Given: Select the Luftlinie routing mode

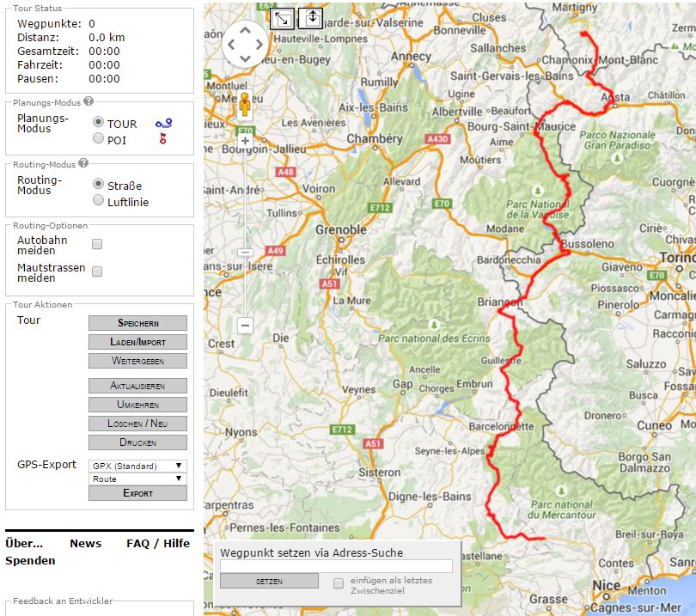Looking at the screenshot, I should tap(98, 201).
